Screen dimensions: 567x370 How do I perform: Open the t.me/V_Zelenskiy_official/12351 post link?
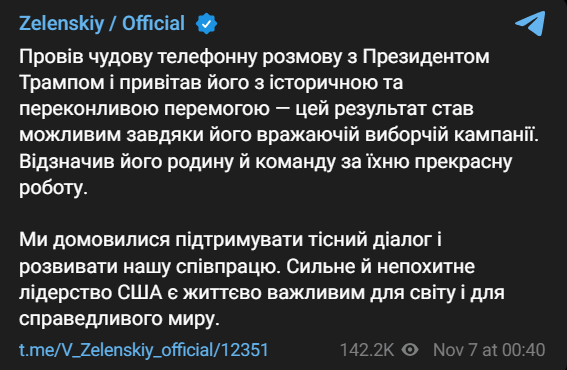click(x=144, y=350)
